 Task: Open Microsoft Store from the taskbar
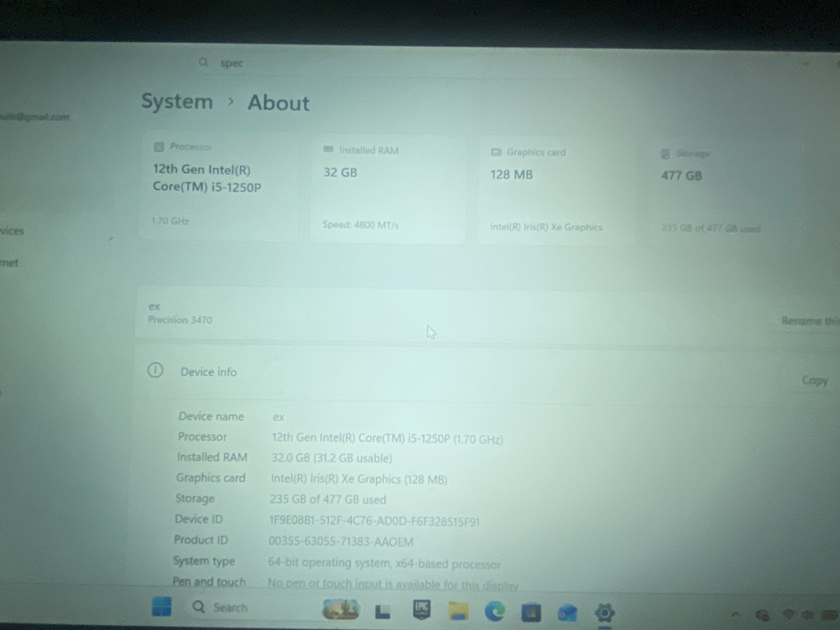[x=531, y=612]
